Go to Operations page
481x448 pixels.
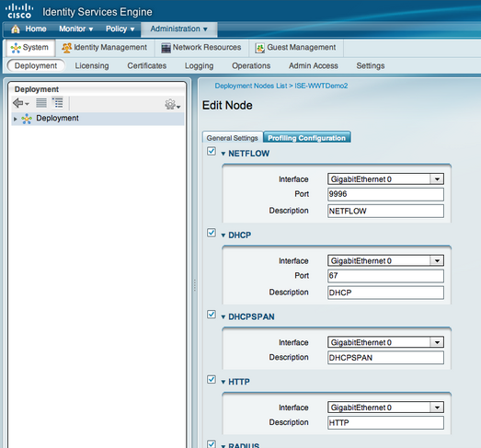click(251, 65)
